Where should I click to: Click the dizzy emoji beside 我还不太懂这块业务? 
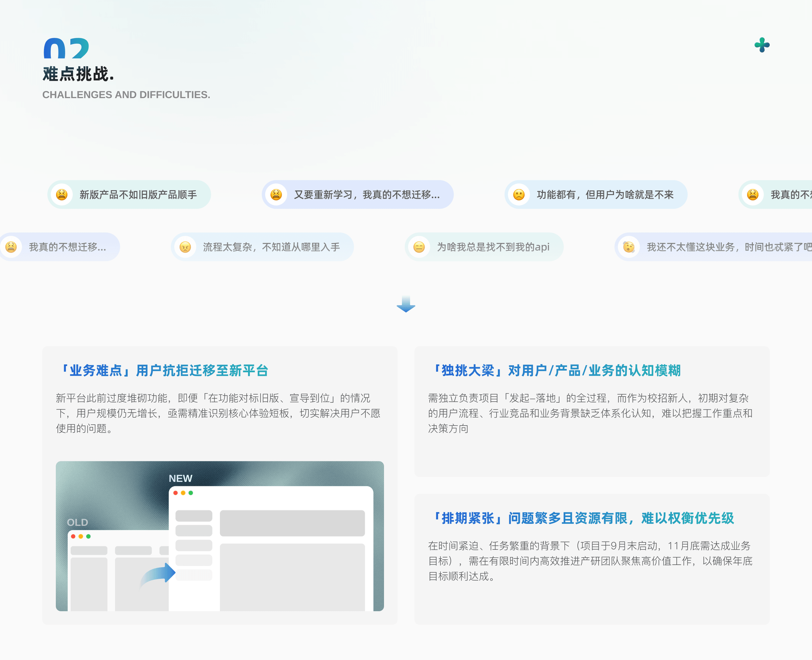coord(629,247)
